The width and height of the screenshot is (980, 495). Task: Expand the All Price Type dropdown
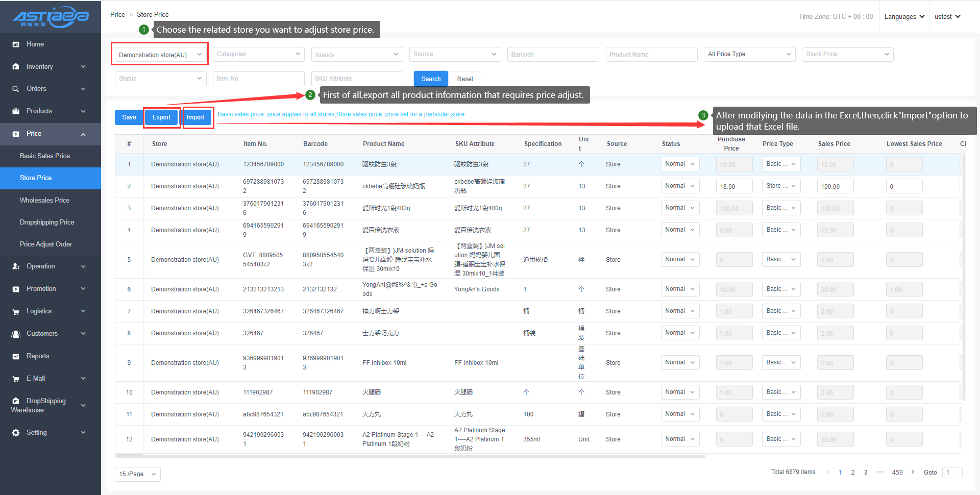749,54
